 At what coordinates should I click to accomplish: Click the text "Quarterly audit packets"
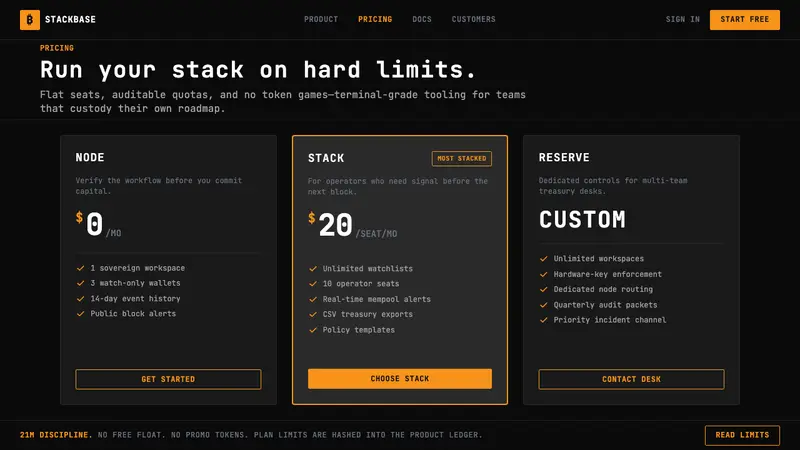606,305
